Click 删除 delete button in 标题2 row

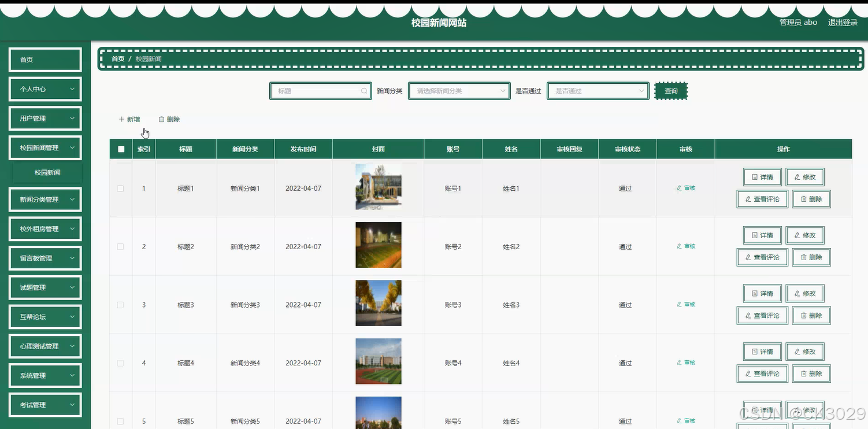811,257
